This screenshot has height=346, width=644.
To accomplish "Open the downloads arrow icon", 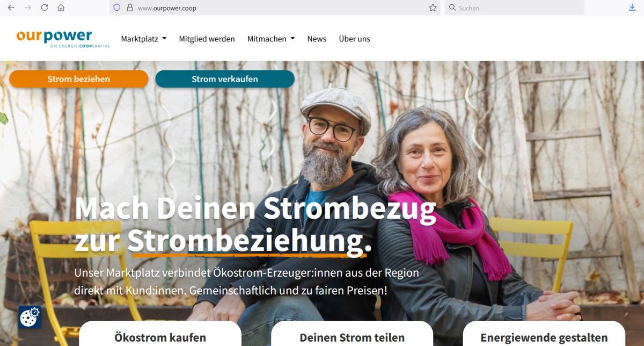I will [x=632, y=8].
